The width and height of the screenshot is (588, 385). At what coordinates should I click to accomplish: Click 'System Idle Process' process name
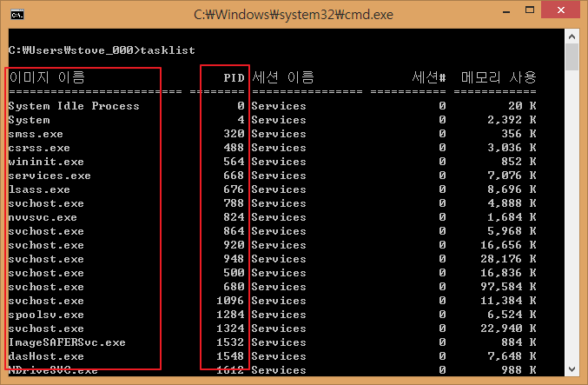point(74,106)
